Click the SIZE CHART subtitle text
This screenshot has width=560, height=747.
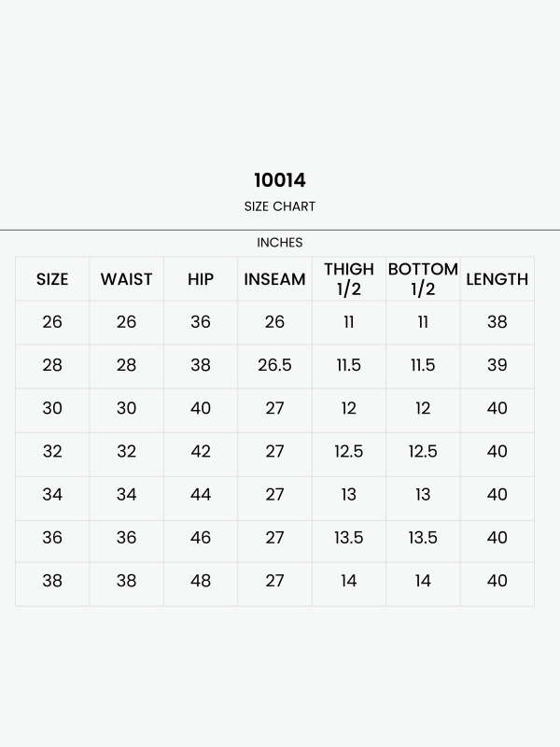(x=280, y=206)
